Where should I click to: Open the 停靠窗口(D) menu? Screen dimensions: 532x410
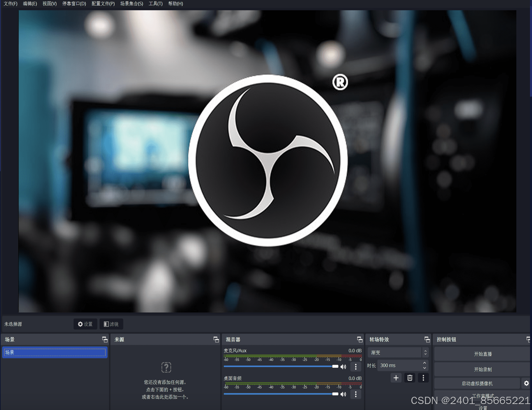(74, 4)
